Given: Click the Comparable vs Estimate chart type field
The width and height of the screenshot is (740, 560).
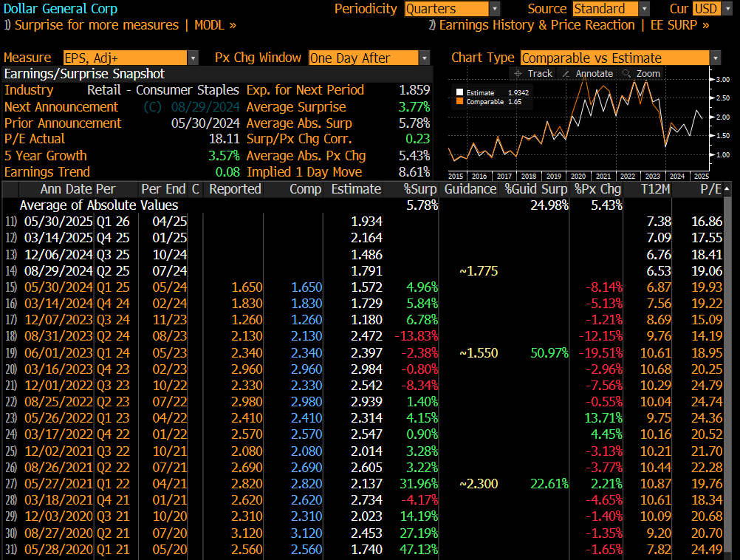Looking at the screenshot, I should click(615, 58).
